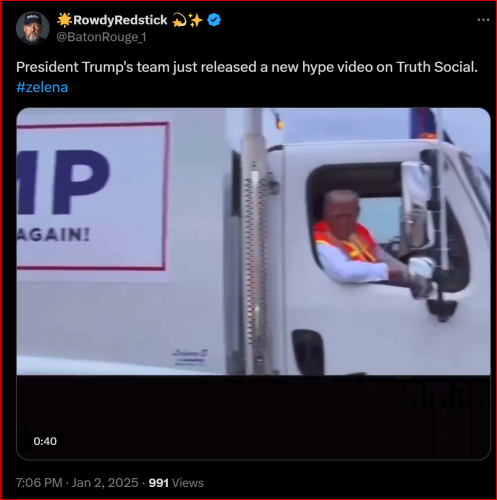Click the truck's side mirror in the video

coord(417,207)
